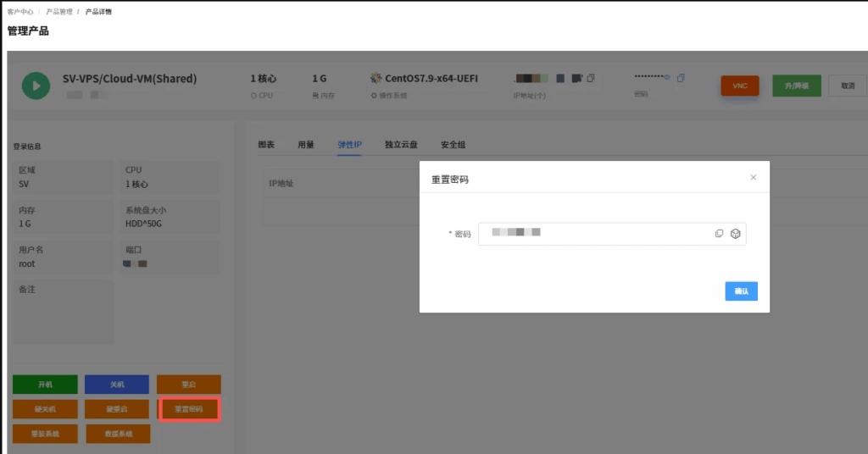Copy the header password with copy icon
This screenshot has height=454, width=868.
coord(681,78)
